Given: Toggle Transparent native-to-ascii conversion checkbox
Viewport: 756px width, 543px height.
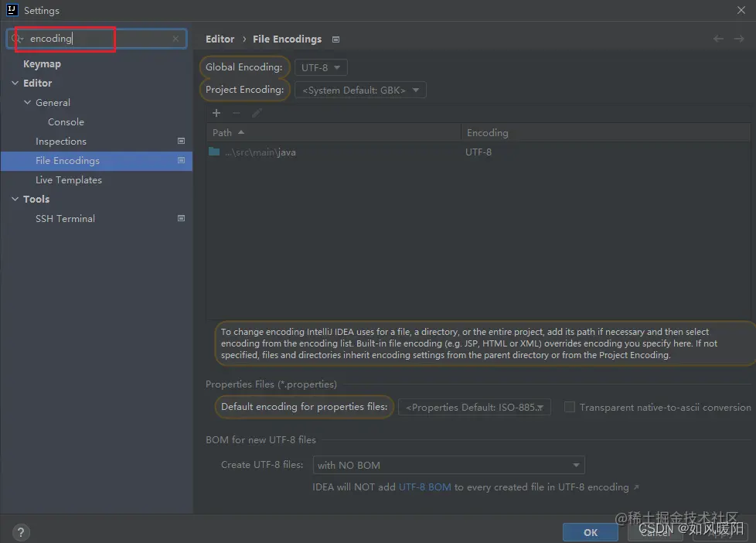Looking at the screenshot, I should [570, 407].
